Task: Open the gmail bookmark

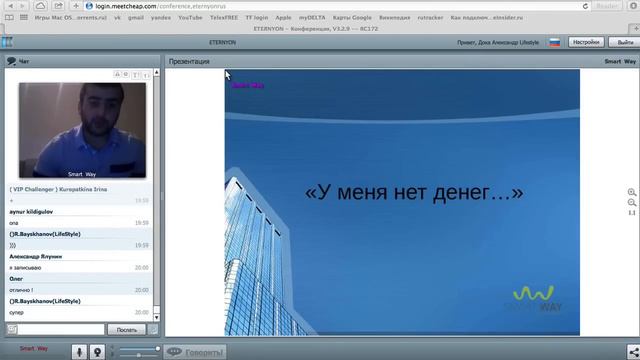Action: 136,18
